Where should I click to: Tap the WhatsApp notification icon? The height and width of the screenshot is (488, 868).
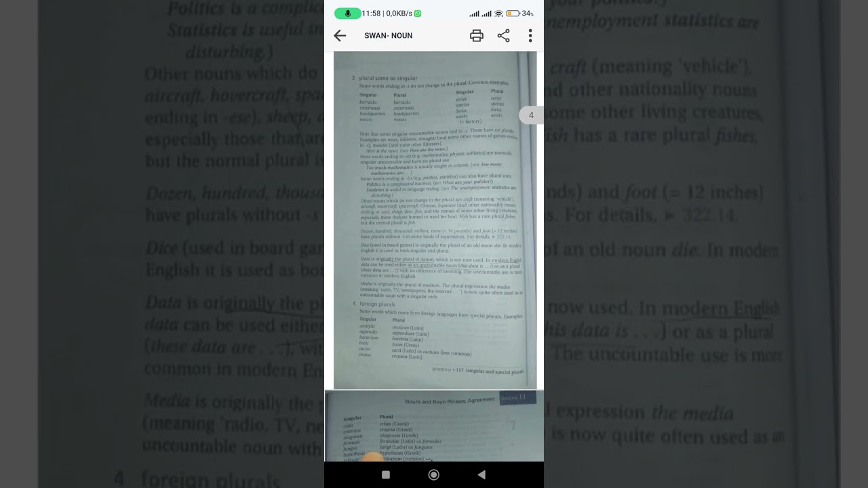(x=418, y=14)
